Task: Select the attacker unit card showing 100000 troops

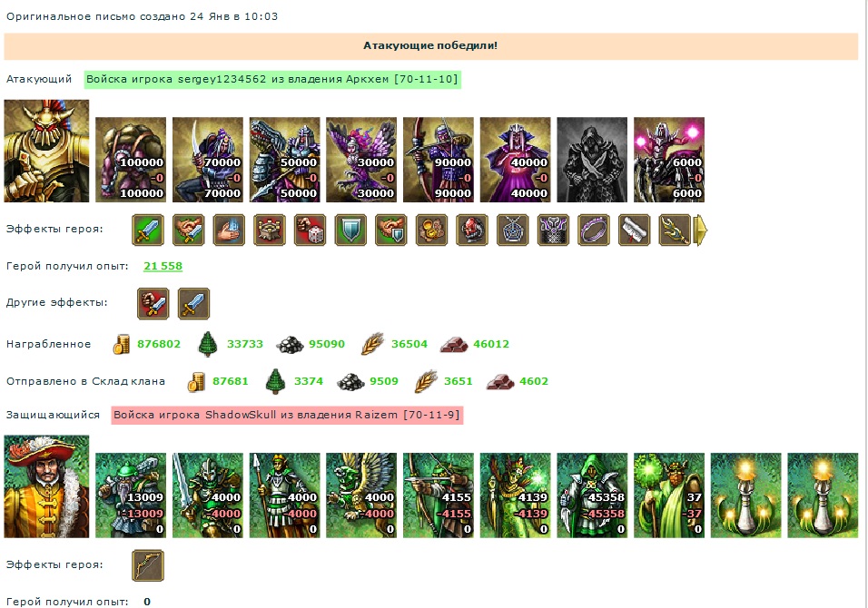Action: tap(131, 160)
